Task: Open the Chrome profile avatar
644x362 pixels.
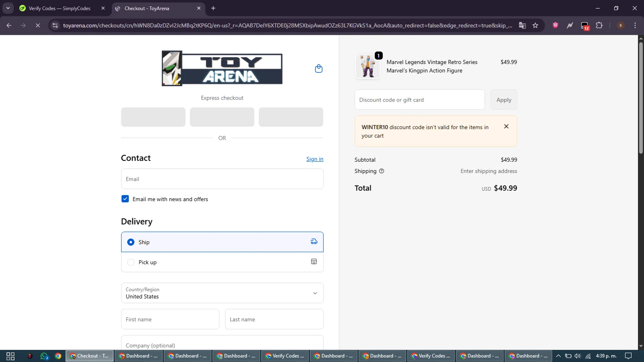Action: [x=620, y=25]
